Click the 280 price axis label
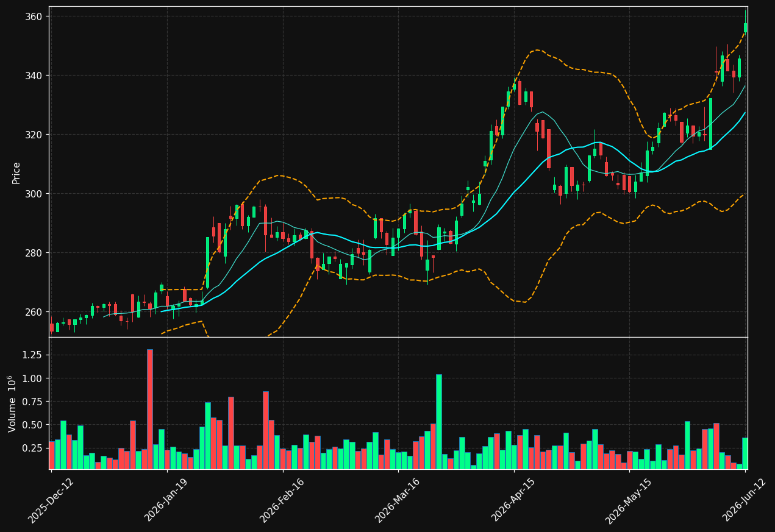This screenshot has width=775, height=532. click(x=34, y=253)
